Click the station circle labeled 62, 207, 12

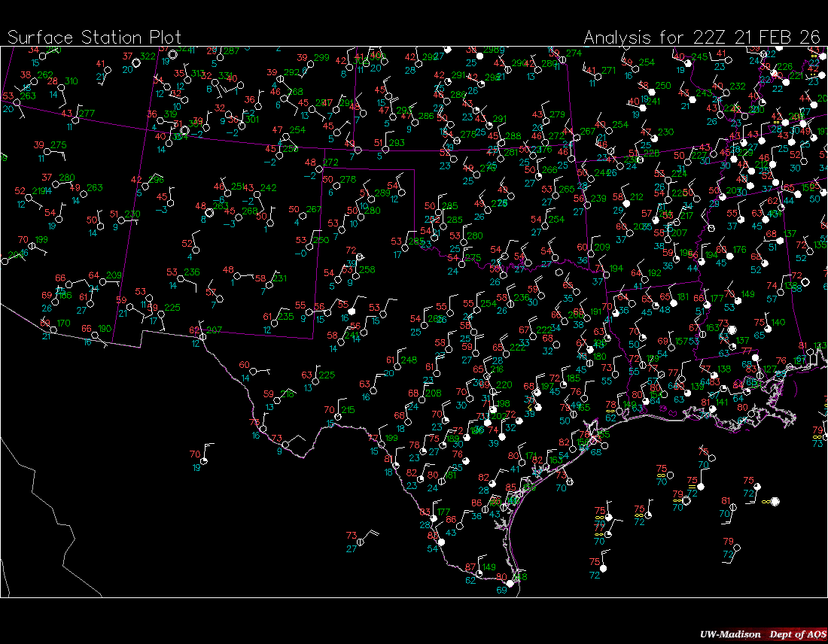point(203,336)
